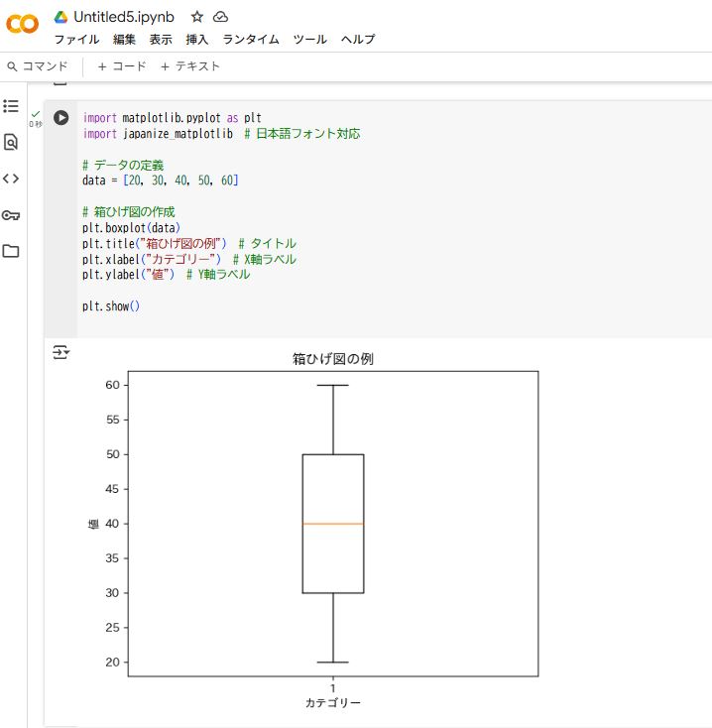Click the green execution checkmark status
The height and width of the screenshot is (728, 712).
tap(36, 114)
